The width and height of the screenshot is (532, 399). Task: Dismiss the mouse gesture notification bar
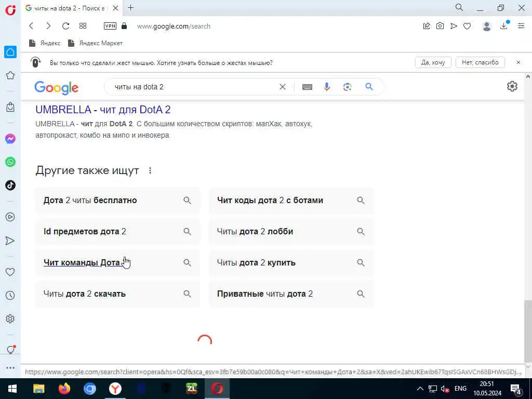[x=518, y=62]
